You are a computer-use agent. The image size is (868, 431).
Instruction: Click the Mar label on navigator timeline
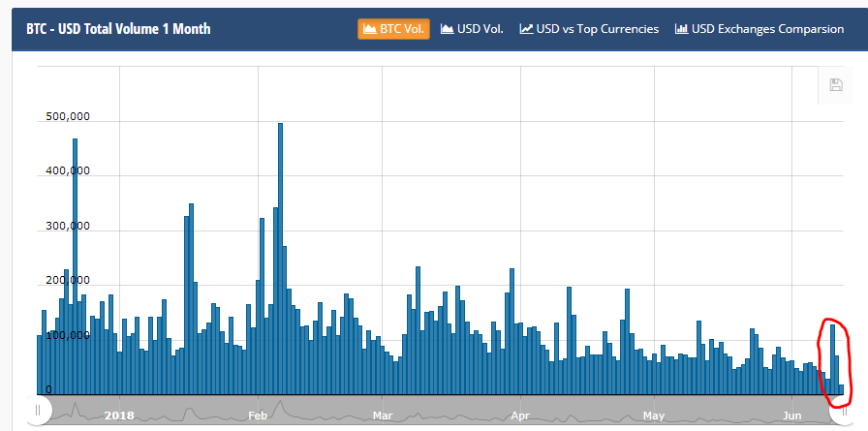click(x=383, y=415)
